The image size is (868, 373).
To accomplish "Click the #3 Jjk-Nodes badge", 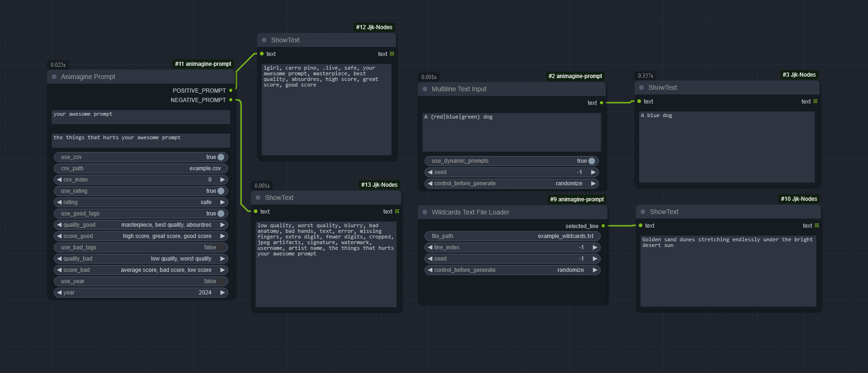I will (799, 75).
